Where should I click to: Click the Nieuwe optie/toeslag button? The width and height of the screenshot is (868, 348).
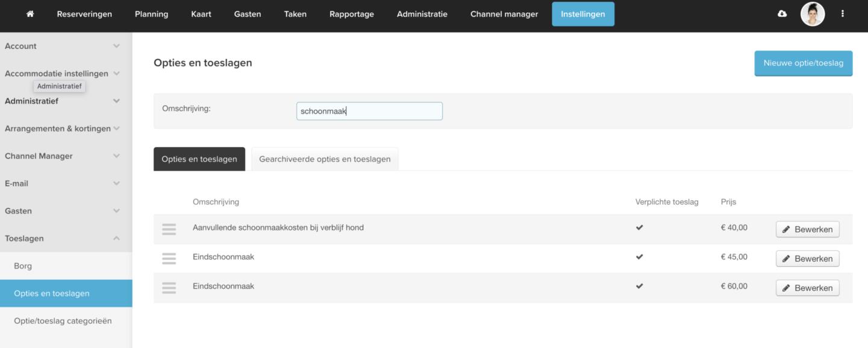tap(803, 63)
